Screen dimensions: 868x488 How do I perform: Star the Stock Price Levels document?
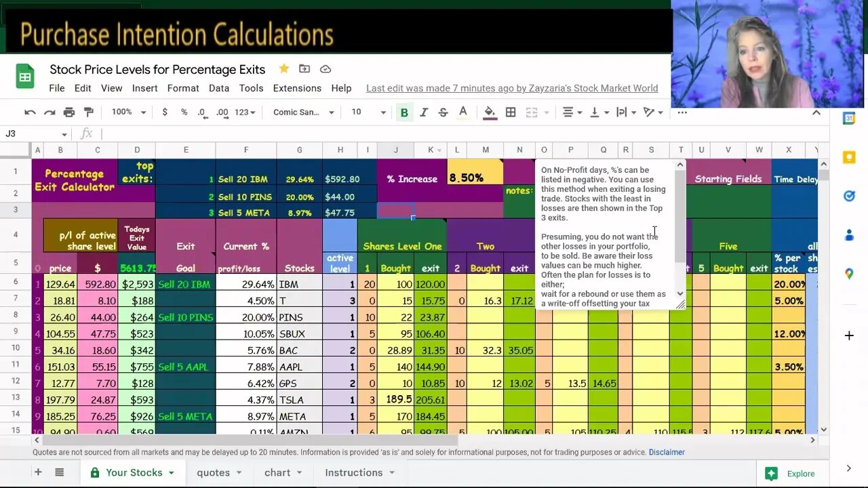point(284,69)
